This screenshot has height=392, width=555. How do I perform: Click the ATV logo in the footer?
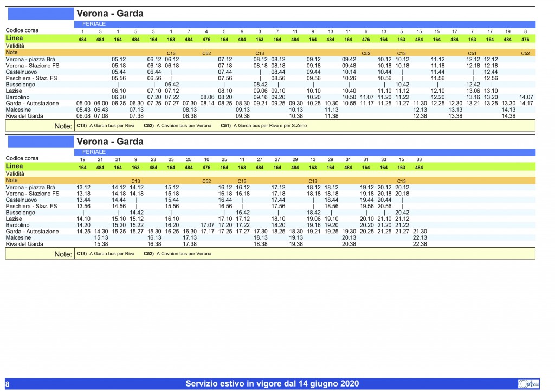[x=529, y=384]
